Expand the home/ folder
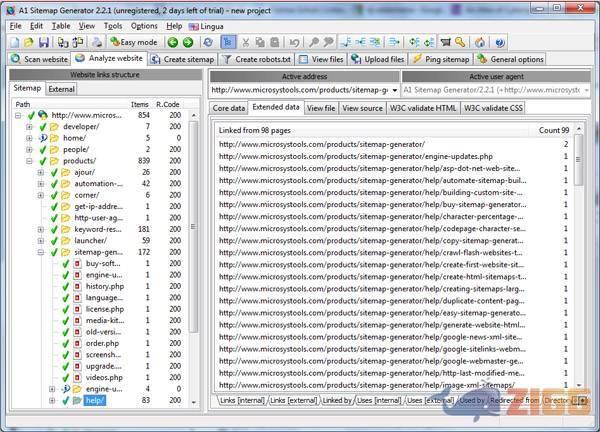Viewport: 600px width, 432px height. [29, 138]
